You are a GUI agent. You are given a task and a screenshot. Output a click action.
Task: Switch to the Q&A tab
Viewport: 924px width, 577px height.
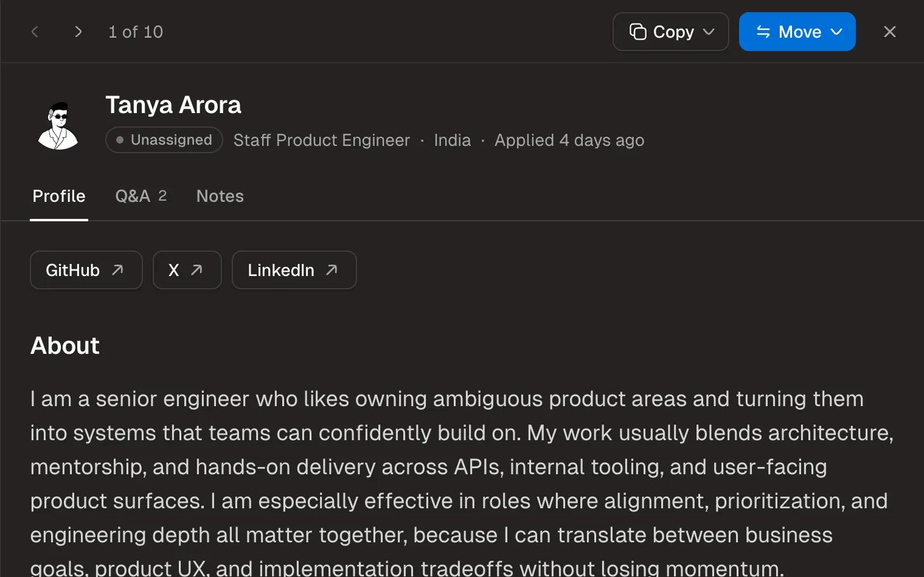pyautogui.click(x=141, y=196)
